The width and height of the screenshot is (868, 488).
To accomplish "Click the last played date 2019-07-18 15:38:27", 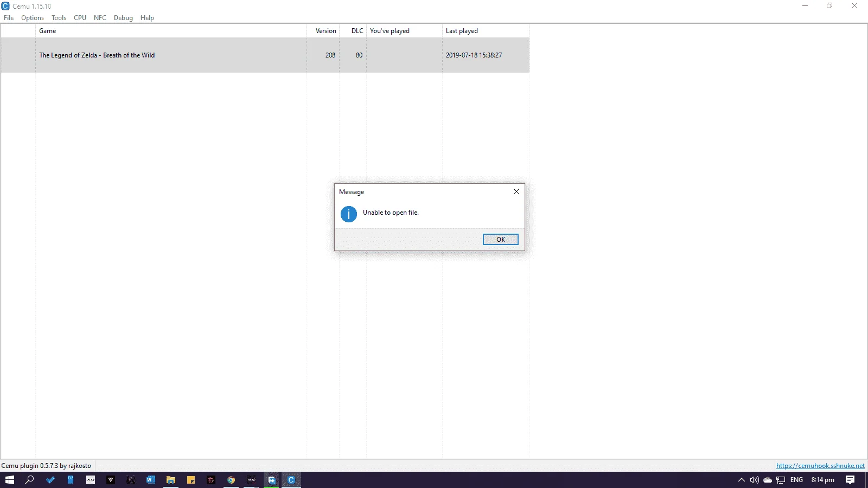I will [474, 55].
